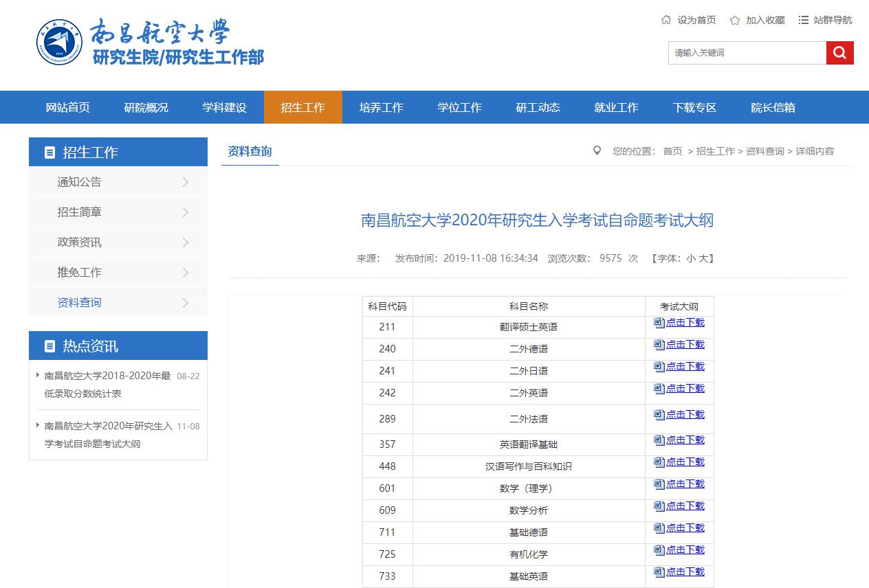Expand 政策资讯 with its chevron arrow
This screenshot has width=869, height=588.
(185, 242)
